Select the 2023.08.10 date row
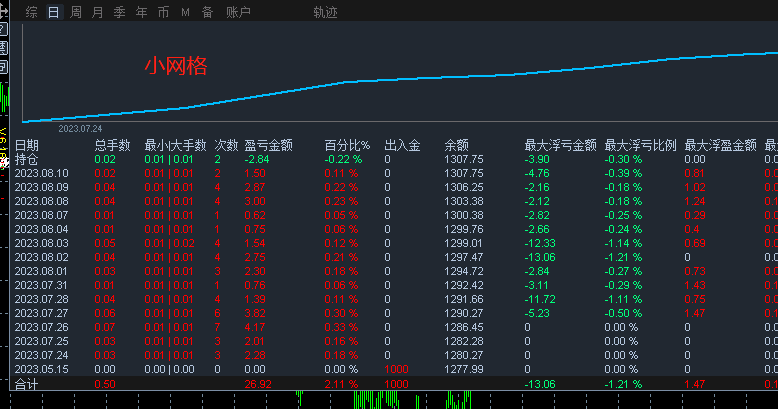This screenshot has width=778, height=409. (x=393, y=173)
